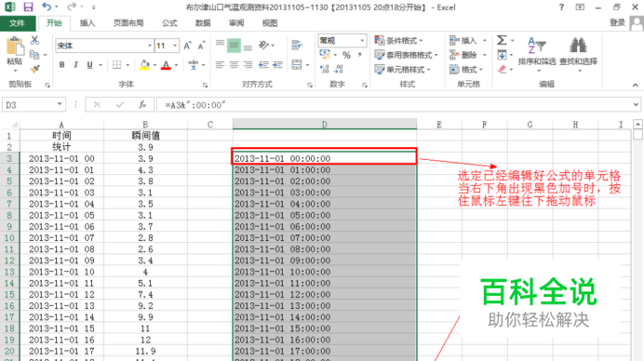The image size is (644, 361).
Task: Increase the cell indent
Action: click(x=278, y=64)
